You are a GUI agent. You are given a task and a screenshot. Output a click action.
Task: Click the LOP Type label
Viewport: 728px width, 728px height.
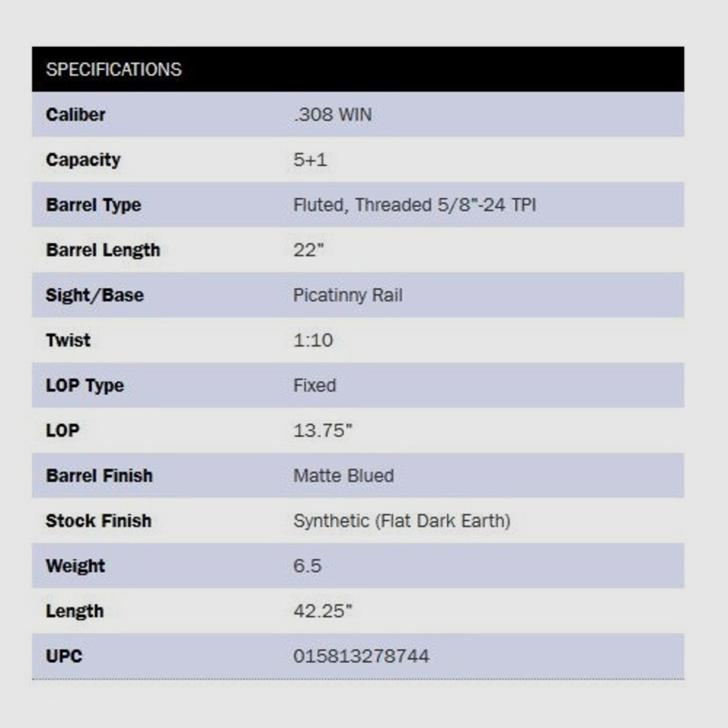pyautogui.click(x=85, y=385)
